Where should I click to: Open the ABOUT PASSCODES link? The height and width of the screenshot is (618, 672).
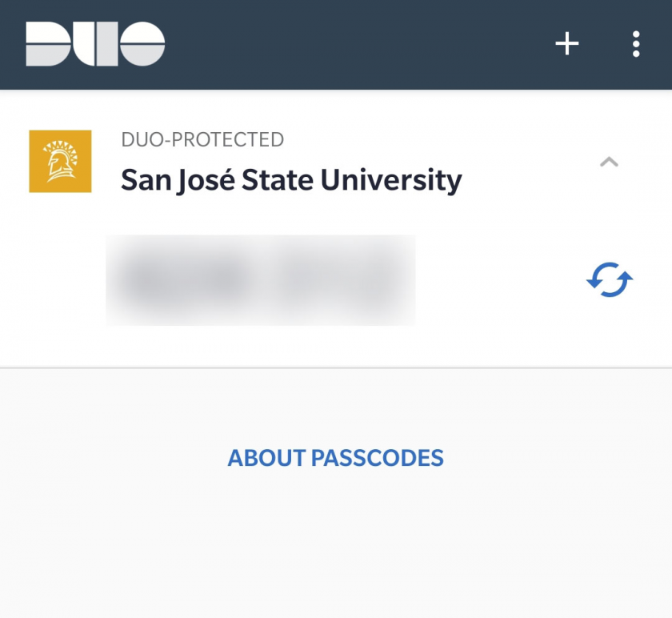point(335,458)
